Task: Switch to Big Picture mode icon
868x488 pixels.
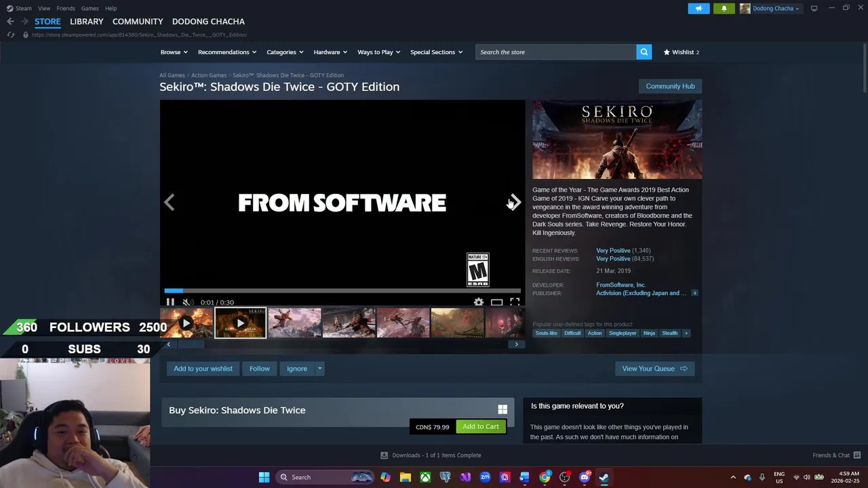Action: 814,8
